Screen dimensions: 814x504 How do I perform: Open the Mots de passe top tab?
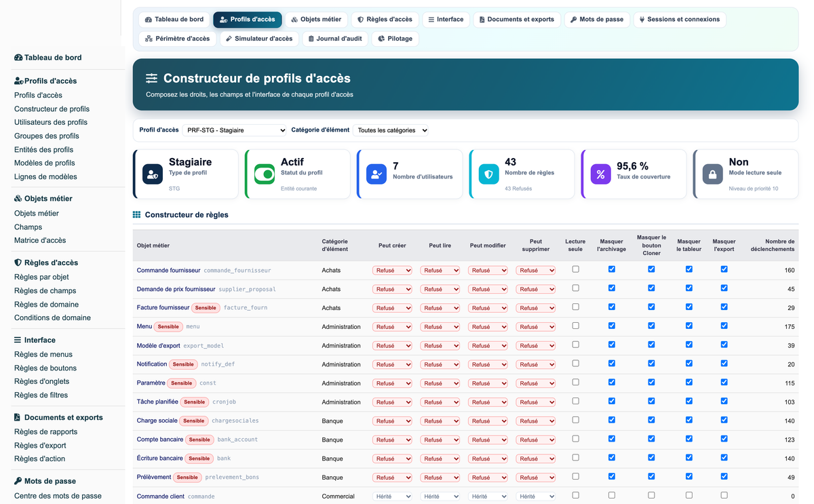tap(597, 20)
